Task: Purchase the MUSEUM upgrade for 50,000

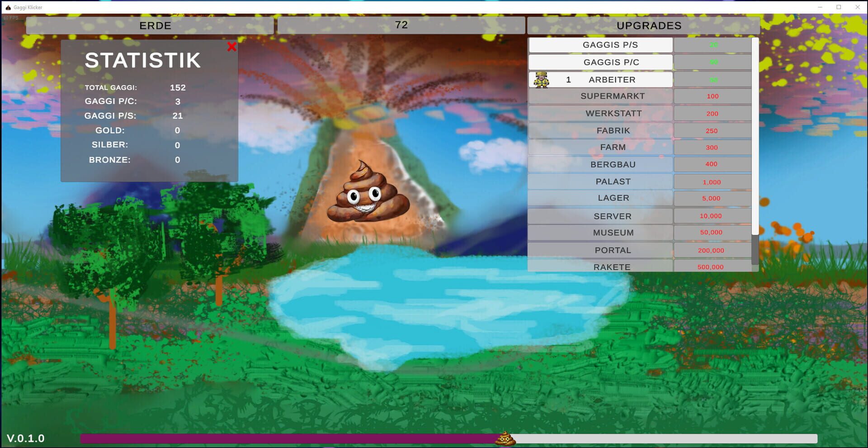Action: tap(600, 232)
